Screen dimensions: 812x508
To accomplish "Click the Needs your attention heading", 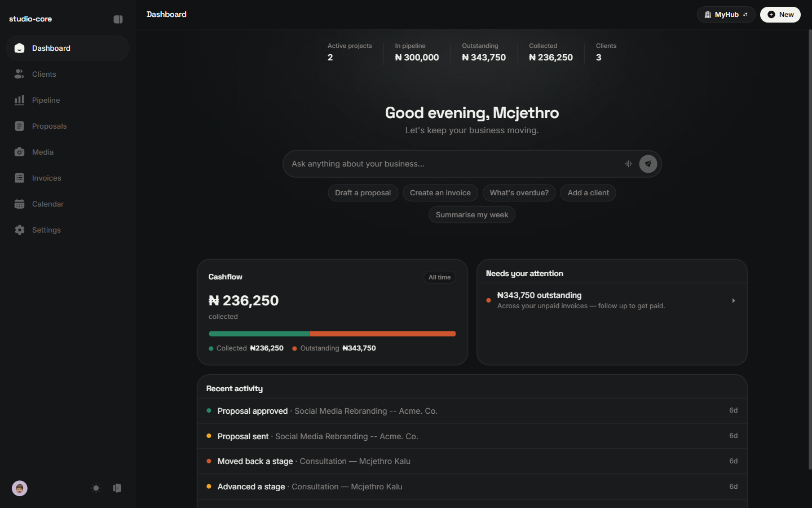I will (524, 273).
